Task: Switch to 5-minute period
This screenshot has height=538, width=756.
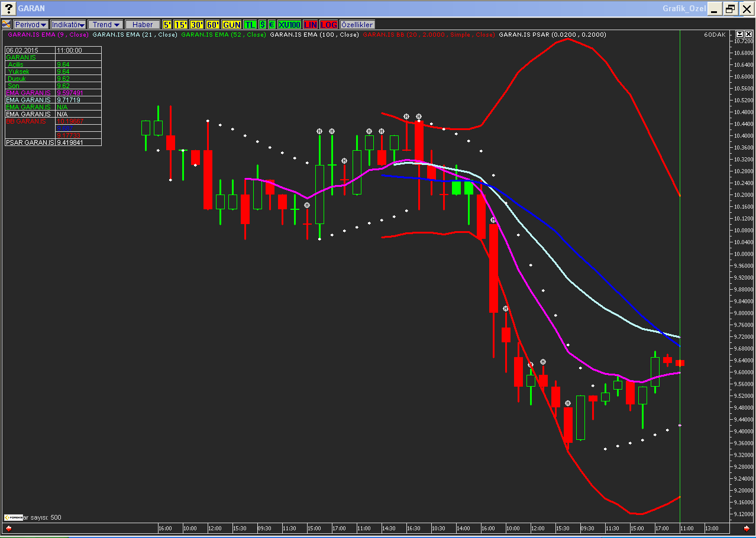Action: tap(167, 24)
